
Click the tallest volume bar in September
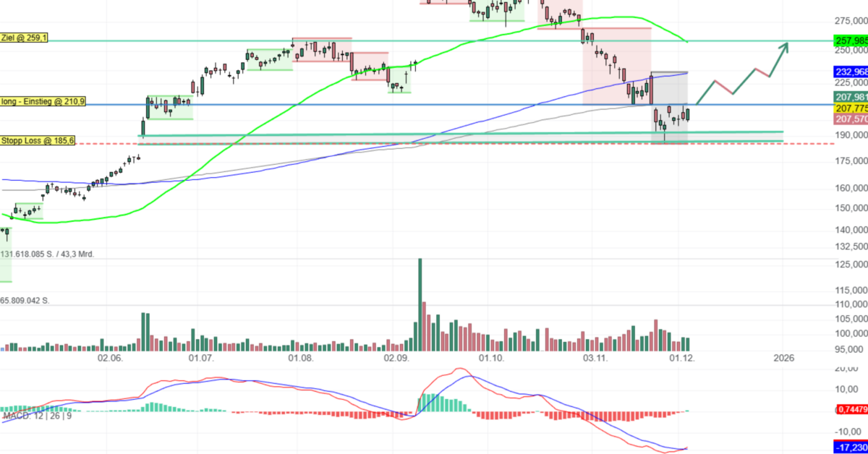(x=420, y=304)
